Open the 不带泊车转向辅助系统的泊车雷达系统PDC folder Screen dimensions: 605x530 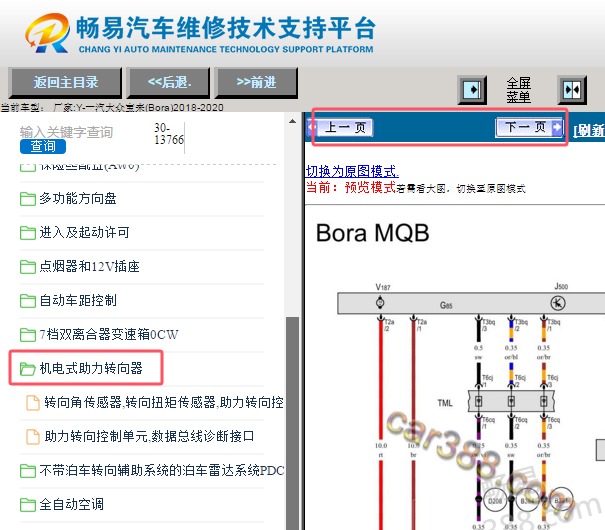(162, 470)
